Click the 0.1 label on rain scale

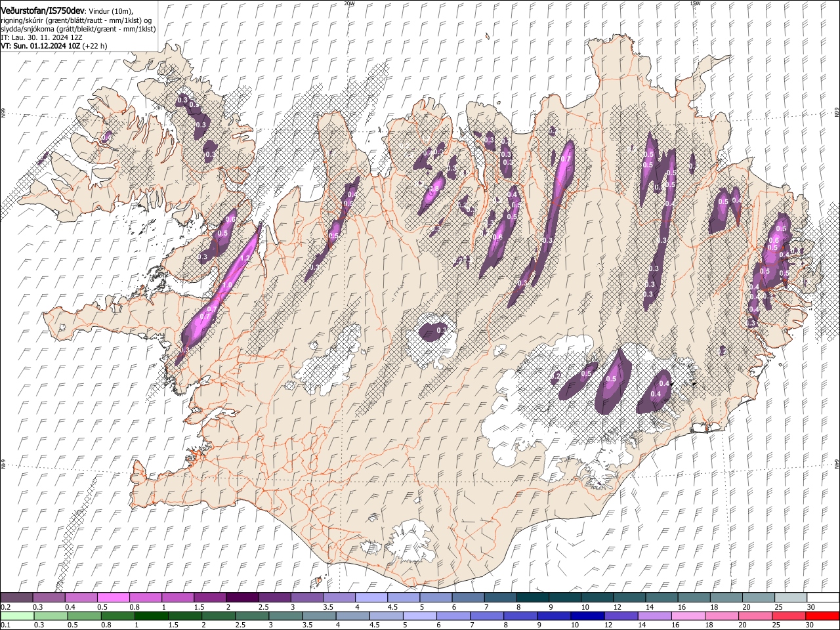[5, 625]
